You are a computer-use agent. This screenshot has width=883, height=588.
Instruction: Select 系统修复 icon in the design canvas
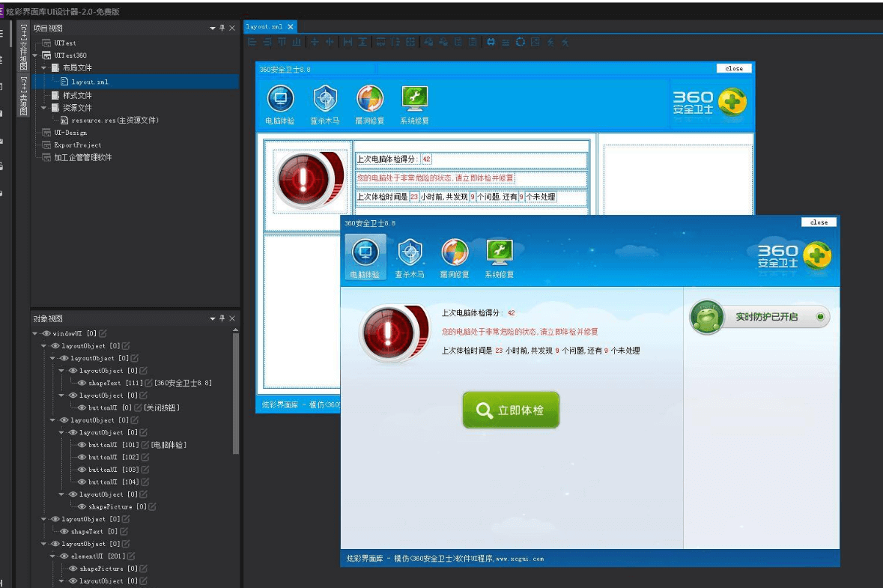(x=414, y=104)
